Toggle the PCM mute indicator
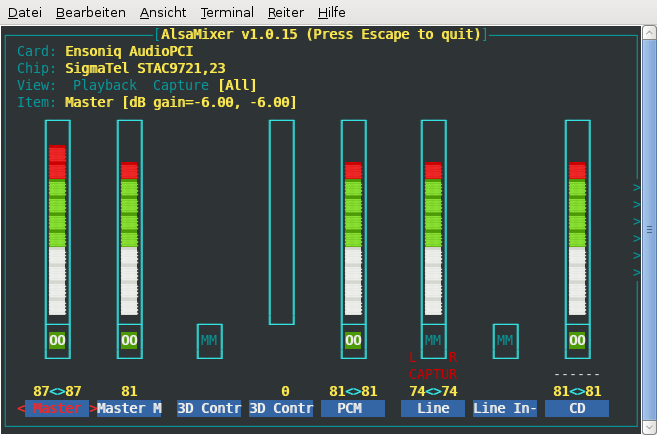This screenshot has width=657, height=435. point(354,341)
